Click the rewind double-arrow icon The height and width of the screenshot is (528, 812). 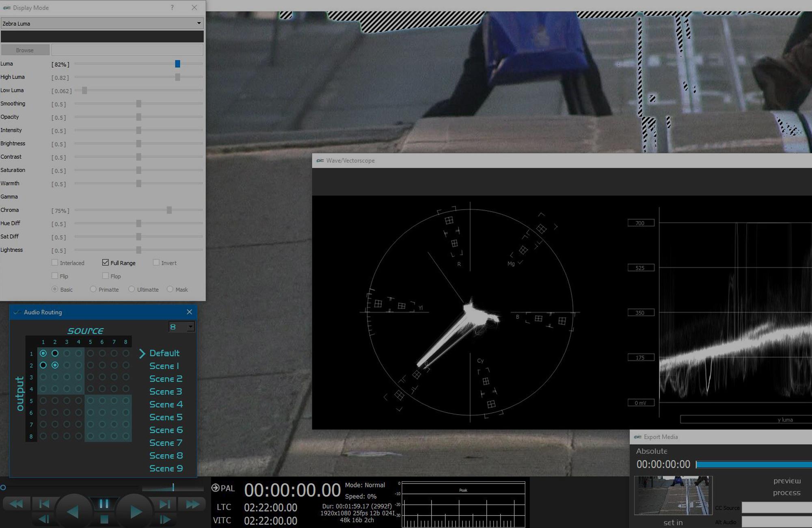[16, 504]
